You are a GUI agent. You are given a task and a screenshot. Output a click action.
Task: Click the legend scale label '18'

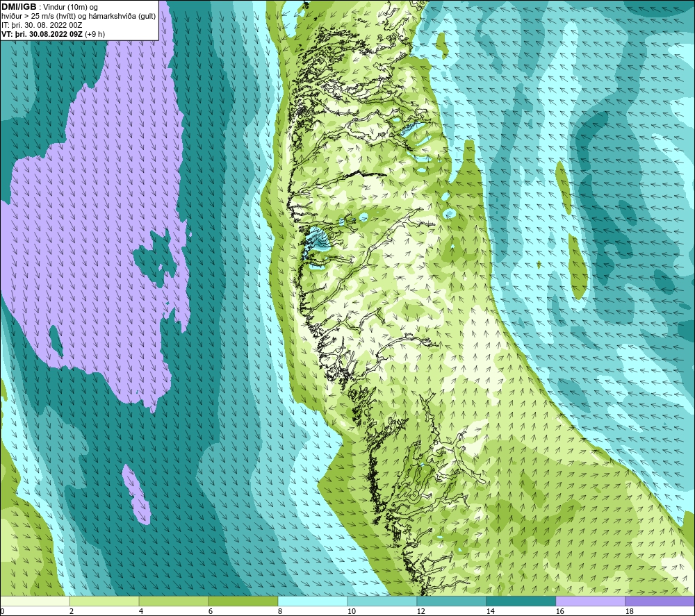[x=629, y=611]
